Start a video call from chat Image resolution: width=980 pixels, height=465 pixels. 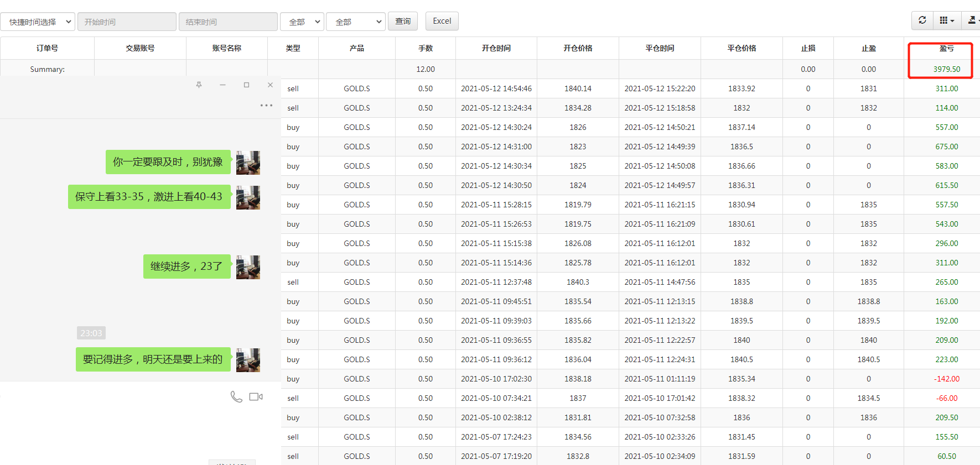pyautogui.click(x=256, y=396)
